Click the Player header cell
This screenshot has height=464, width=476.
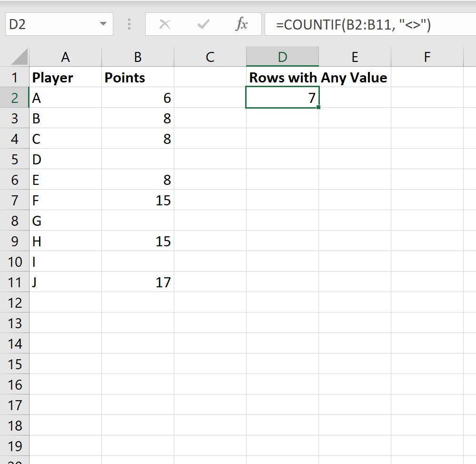(65, 77)
